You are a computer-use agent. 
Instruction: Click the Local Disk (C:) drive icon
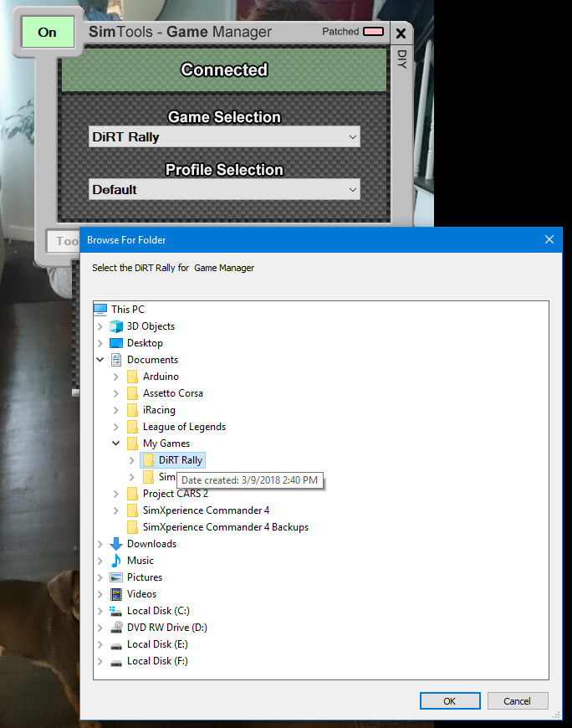click(x=116, y=611)
